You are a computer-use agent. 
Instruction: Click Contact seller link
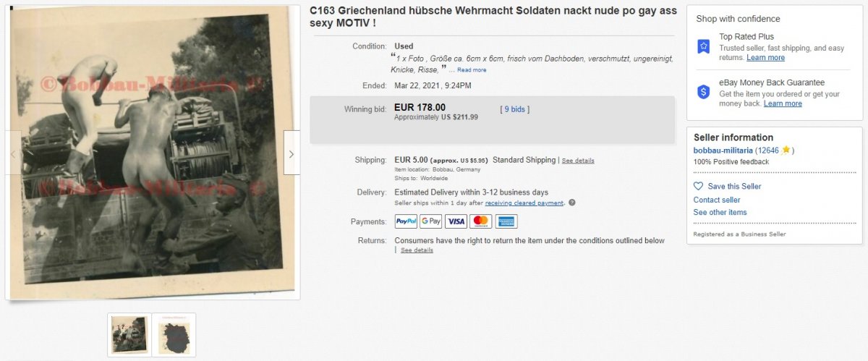tap(717, 200)
